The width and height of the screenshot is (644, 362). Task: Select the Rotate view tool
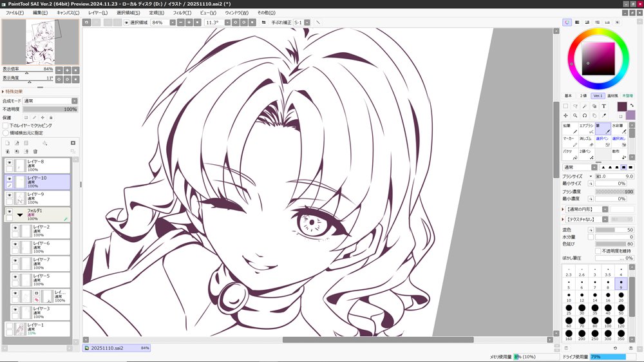(x=585, y=115)
